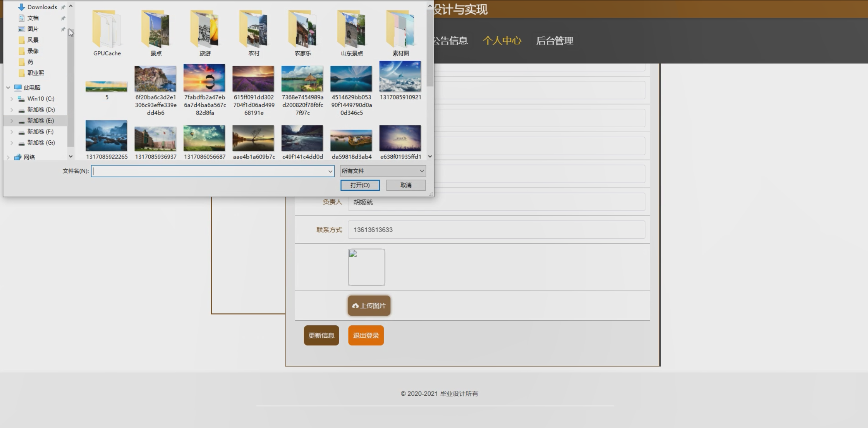Viewport: 868px width, 428px height.
Task: Select the 1317085910921 clouds image thumbnail
Action: [x=400, y=76]
